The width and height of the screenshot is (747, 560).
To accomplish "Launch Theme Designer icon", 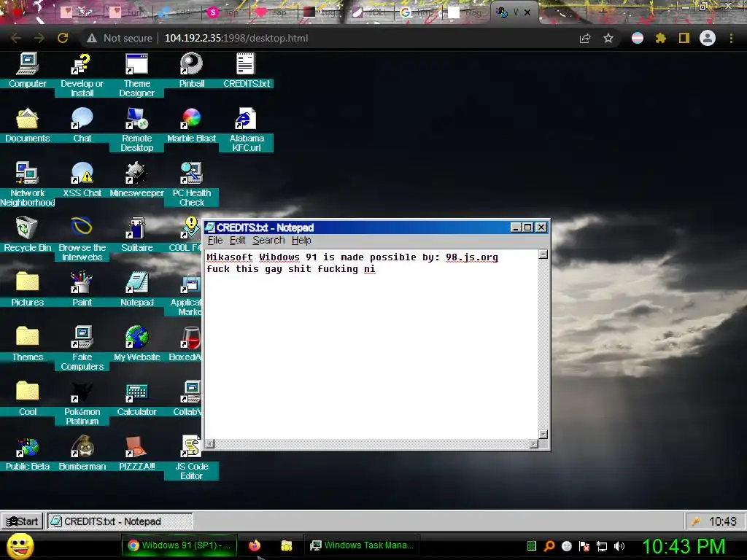I will [136, 75].
